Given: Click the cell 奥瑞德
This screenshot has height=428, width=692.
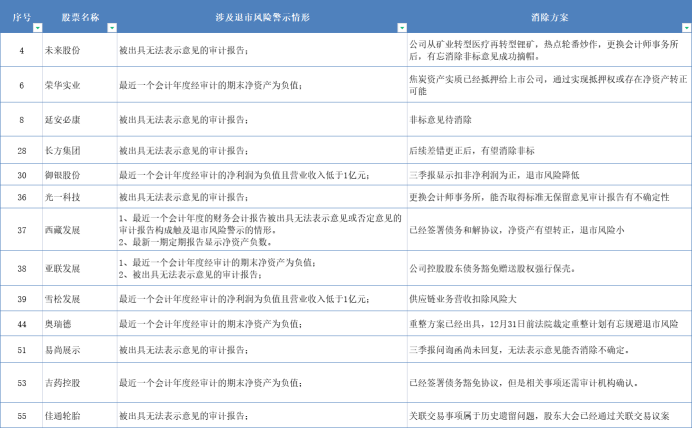Looking at the screenshot, I should point(80,324).
